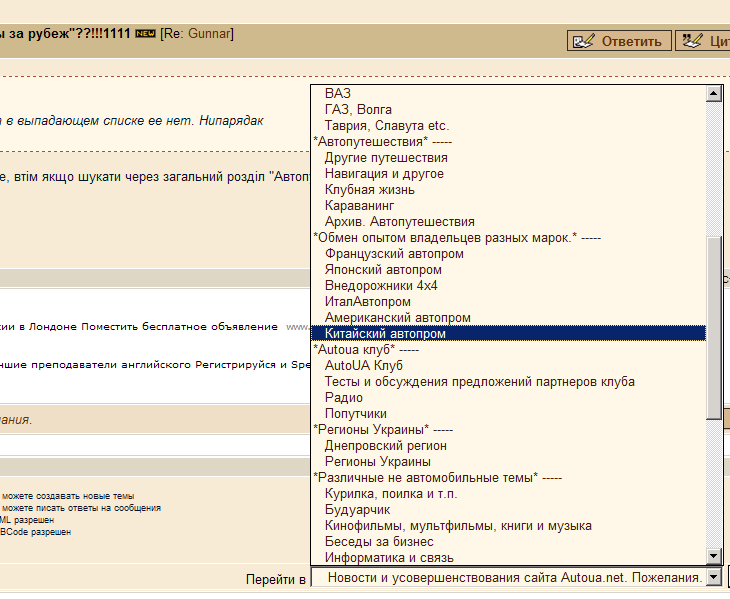Choose Днепровский регион option

385,445
